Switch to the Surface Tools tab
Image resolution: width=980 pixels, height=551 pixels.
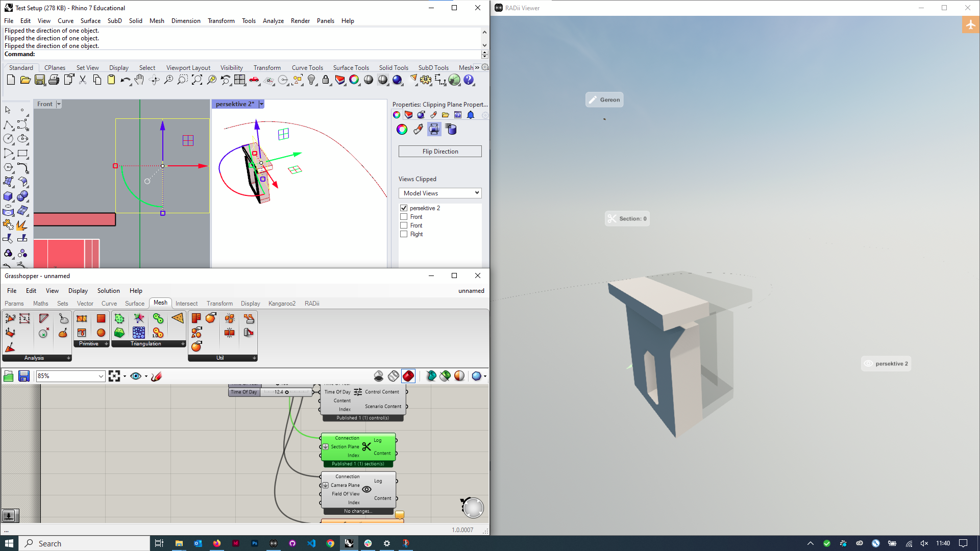point(351,67)
